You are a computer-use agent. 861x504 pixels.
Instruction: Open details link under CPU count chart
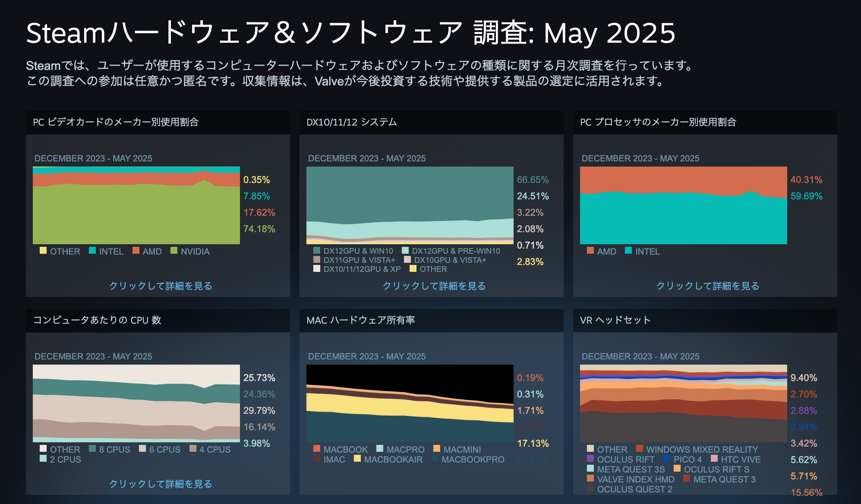(x=161, y=484)
